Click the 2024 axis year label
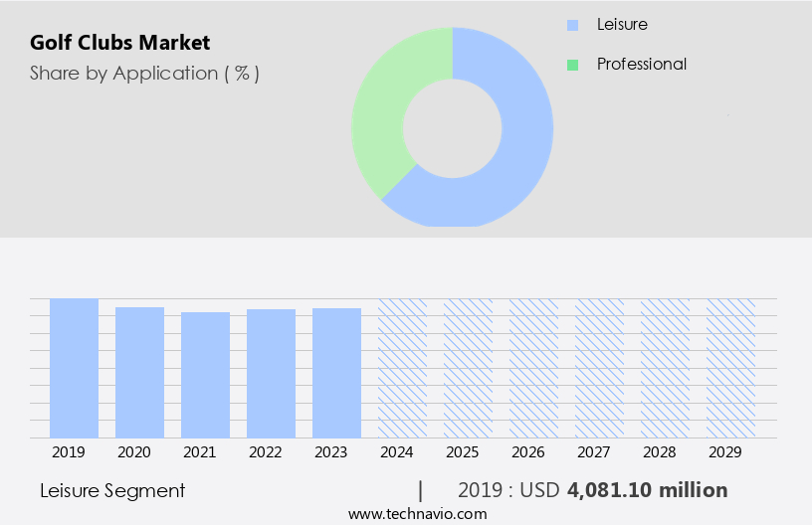Image resolution: width=812 pixels, height=525 pixels. point(397,452)
